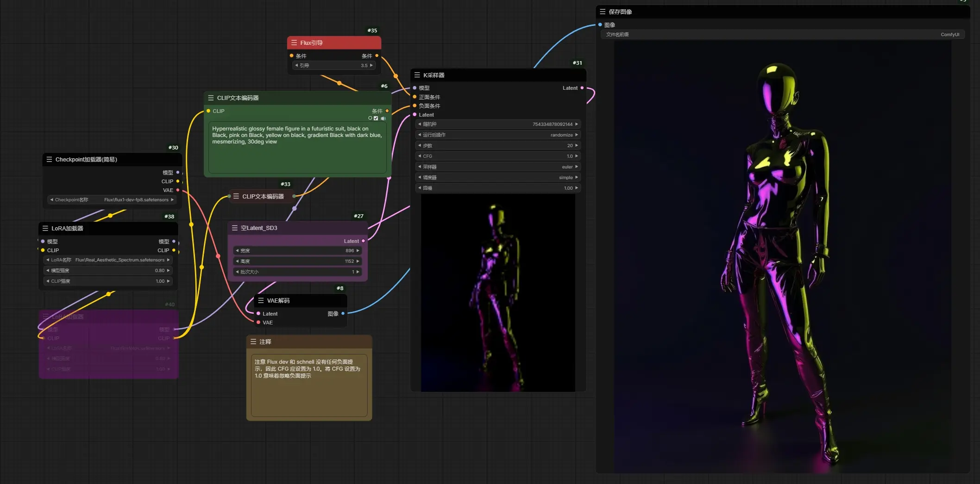
Task: Click the Hyperrealistic glossy prompt text box
Action: [x=297, y=148]
